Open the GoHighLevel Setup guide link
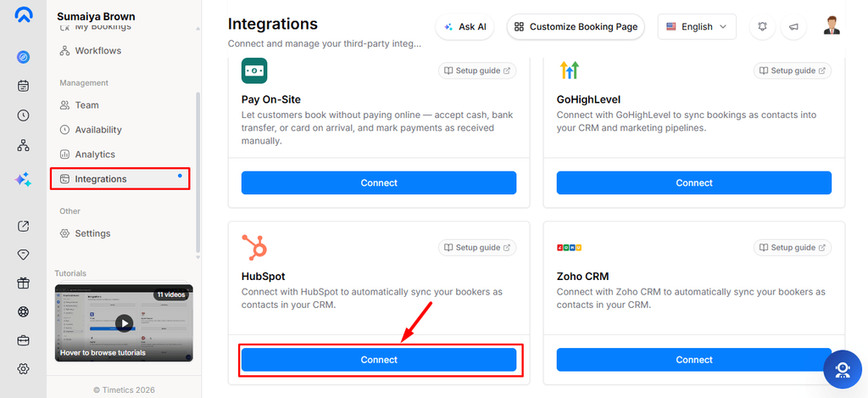Viewport: 868px width, 398px height. [793, 70]
